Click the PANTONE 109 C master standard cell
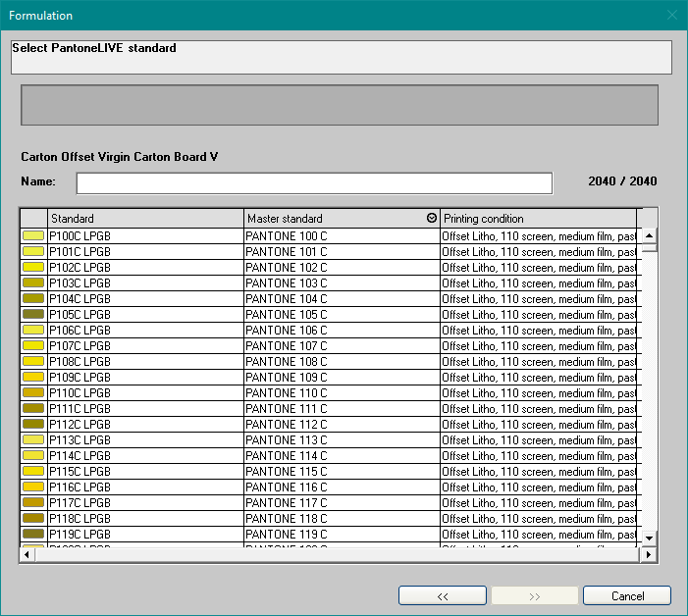688x616 pixels. click(342, 377)
